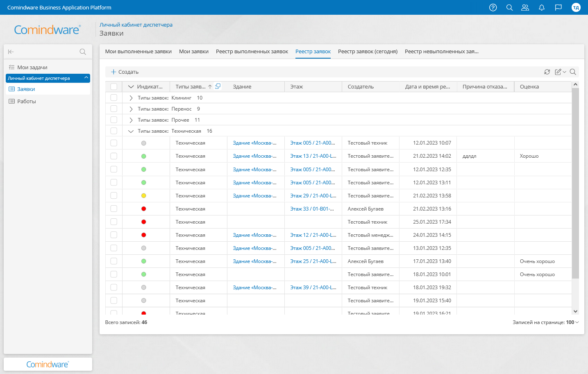Open Этаж 13 / 21-A00 link

pyautogui.click(x=313, y=156)
